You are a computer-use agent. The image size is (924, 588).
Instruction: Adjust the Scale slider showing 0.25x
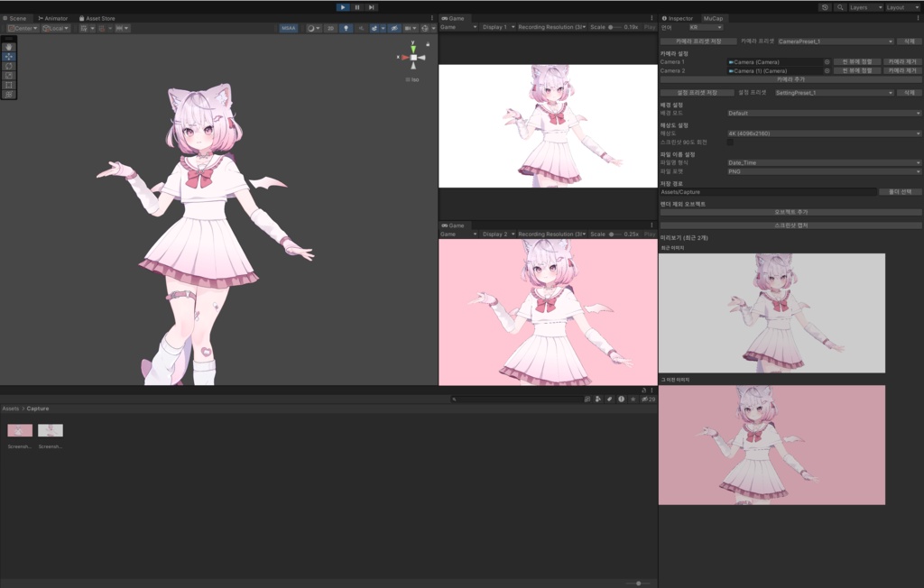click(x=614, y=234)
